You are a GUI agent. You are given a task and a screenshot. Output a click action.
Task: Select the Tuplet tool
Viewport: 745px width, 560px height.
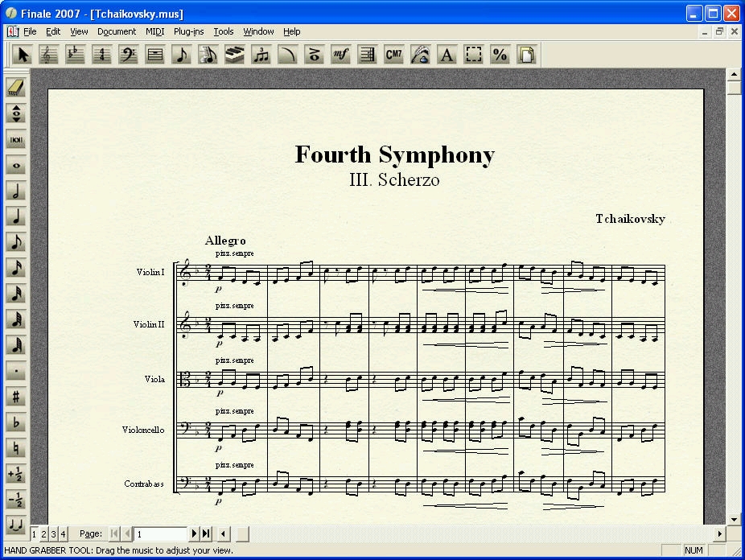tap(261, 55)
